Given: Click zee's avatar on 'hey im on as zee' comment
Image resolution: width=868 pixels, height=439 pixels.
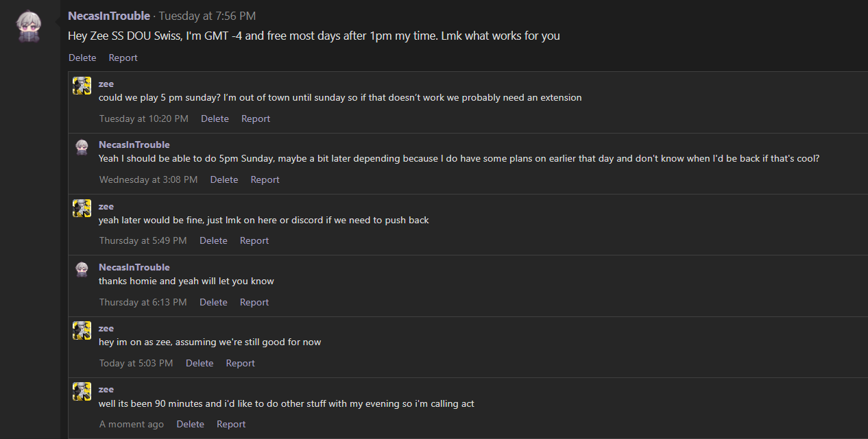Looking at the screenshot, I should 82,330.
